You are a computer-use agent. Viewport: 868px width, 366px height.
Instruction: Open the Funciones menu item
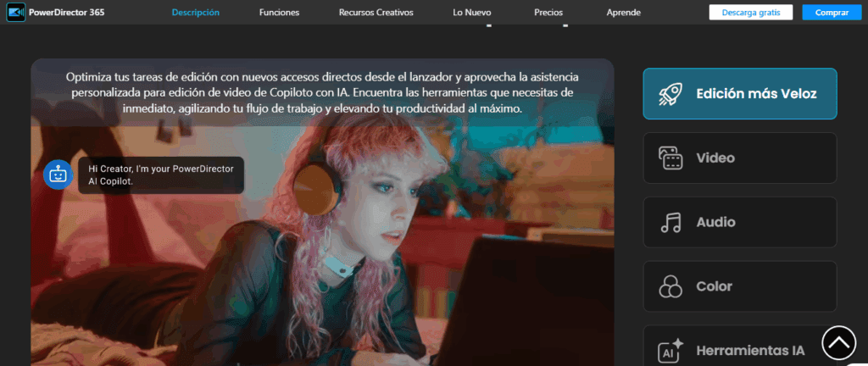pyautogui.click(x=279, y=12)
